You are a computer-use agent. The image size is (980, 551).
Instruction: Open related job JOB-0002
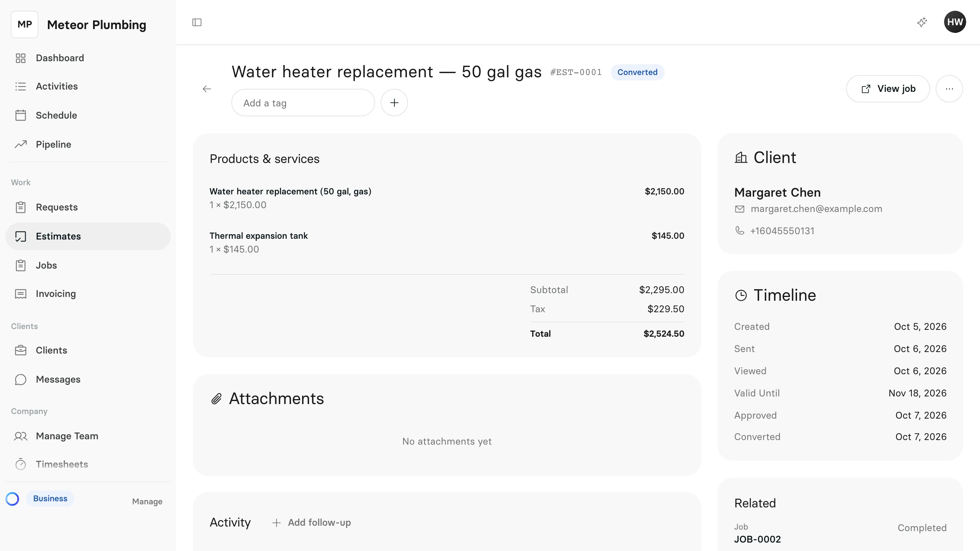(757, 539)
